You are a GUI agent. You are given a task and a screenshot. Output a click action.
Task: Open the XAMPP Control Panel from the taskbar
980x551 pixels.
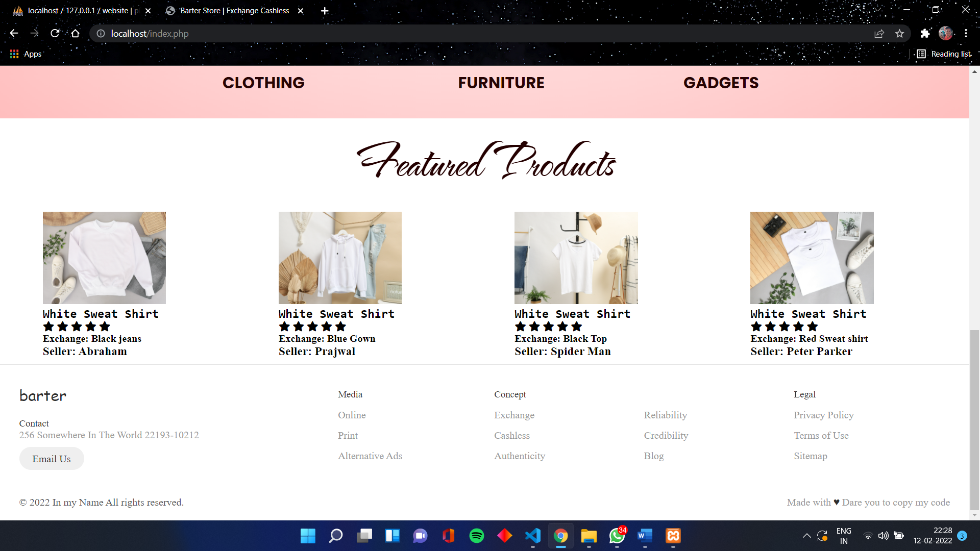coord(673,536)
